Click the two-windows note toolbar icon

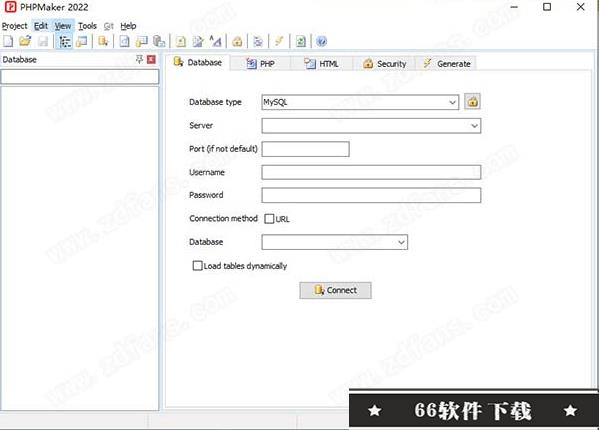[x=142, y=41]
